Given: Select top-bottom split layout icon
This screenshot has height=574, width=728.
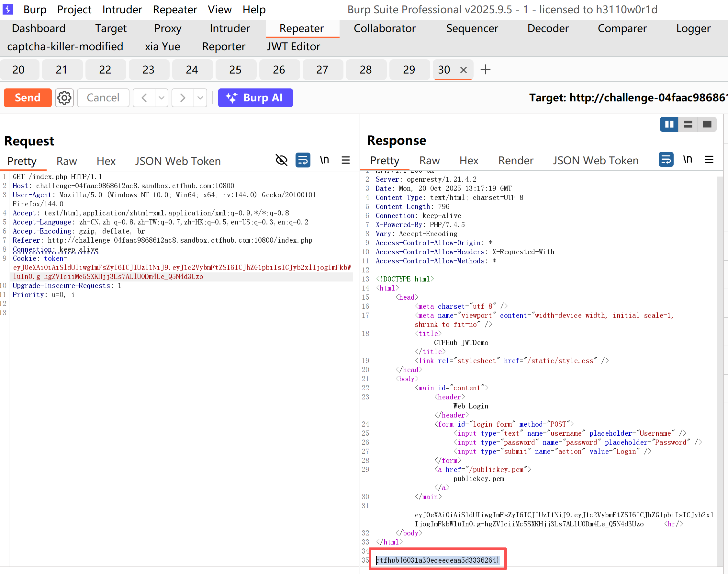Looking at the screenshot, I should click(x=688, y=124).
